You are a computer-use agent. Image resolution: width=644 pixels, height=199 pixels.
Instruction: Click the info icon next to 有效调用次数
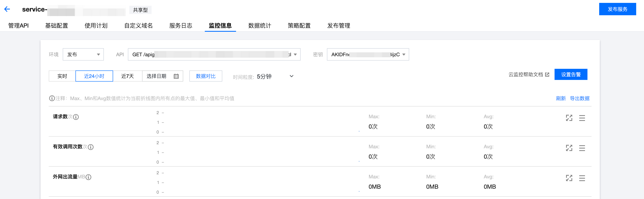click(x=91, y=147)
